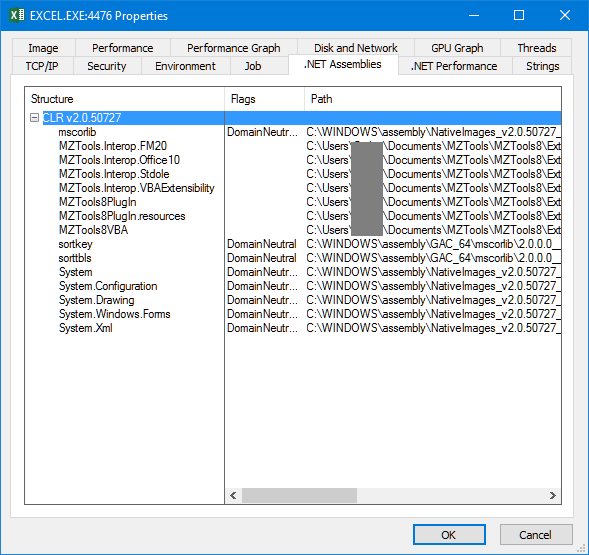Select the .NET Assemblies tab
589x555 pixels.
[343, 64]
